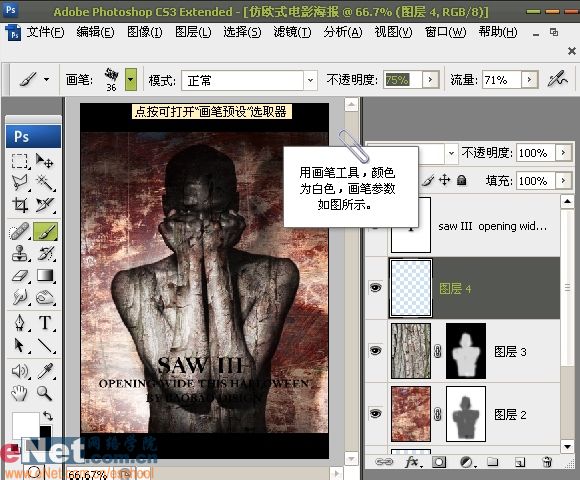This screenshot has height=480, width=580.
Task: Open layer blend mode dropdown
Action: click(451, 153)
